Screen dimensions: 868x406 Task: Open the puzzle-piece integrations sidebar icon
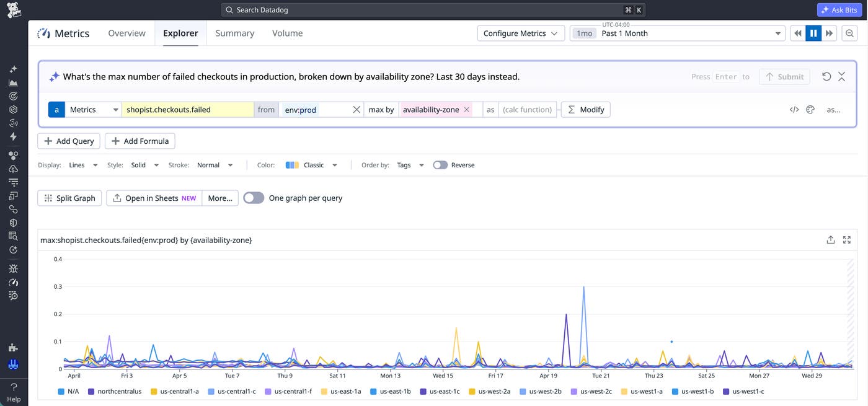click(14, 348)
